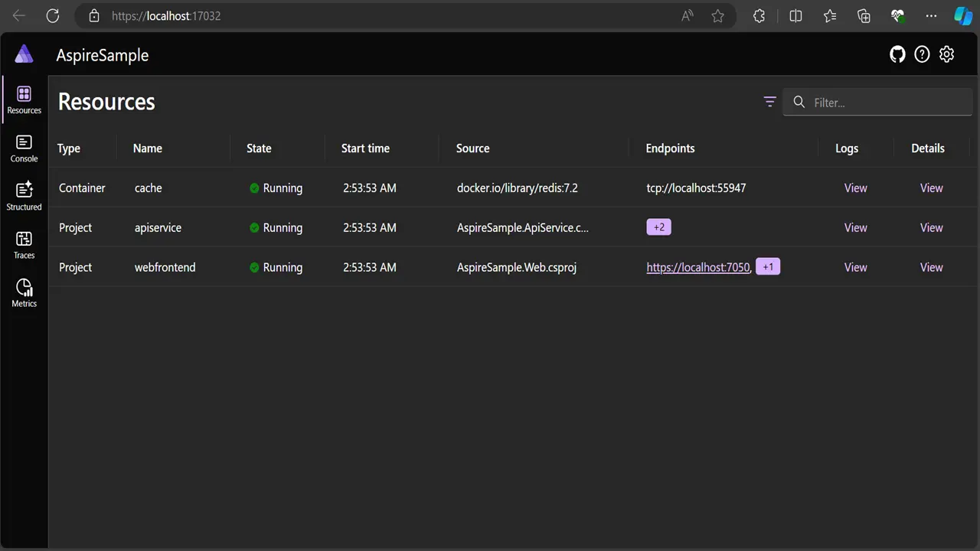Open the Traces sidebar page
Viewport: 980px width, 551px height.
(24, 245)
